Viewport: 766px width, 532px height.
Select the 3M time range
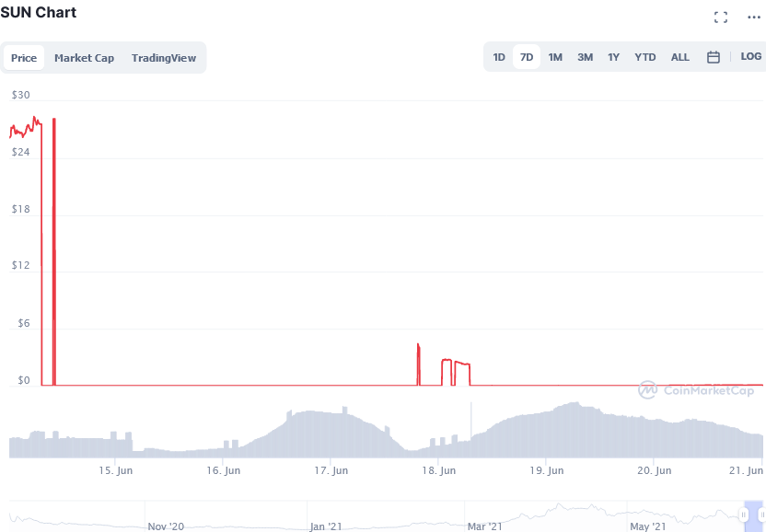pyautogui.click(x=586, y=57)
